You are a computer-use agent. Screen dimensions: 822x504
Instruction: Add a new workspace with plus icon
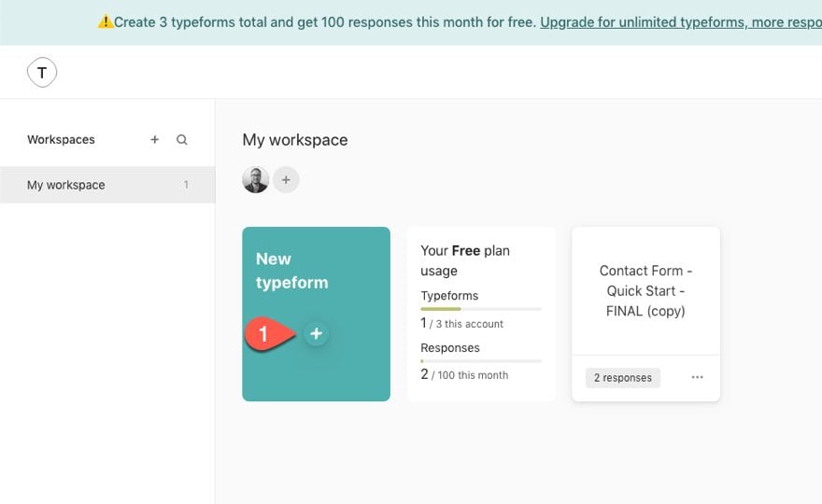tap(155, 140)
